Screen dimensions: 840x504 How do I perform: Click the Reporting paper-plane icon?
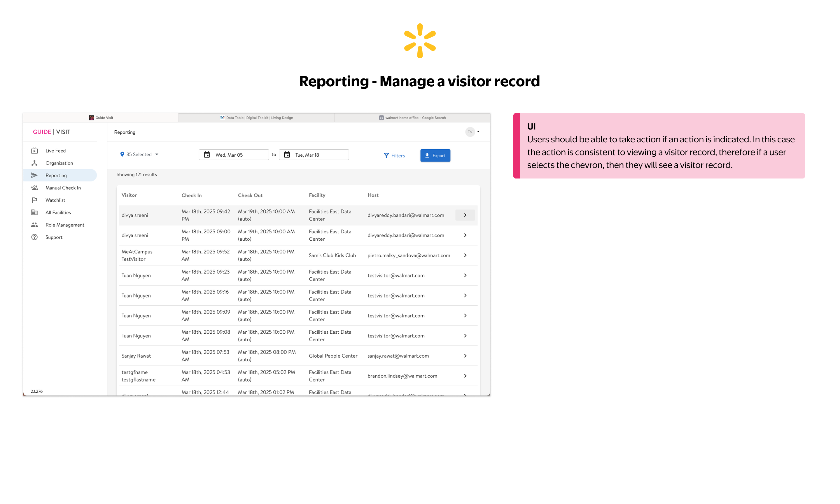click(x=34, y=175)
